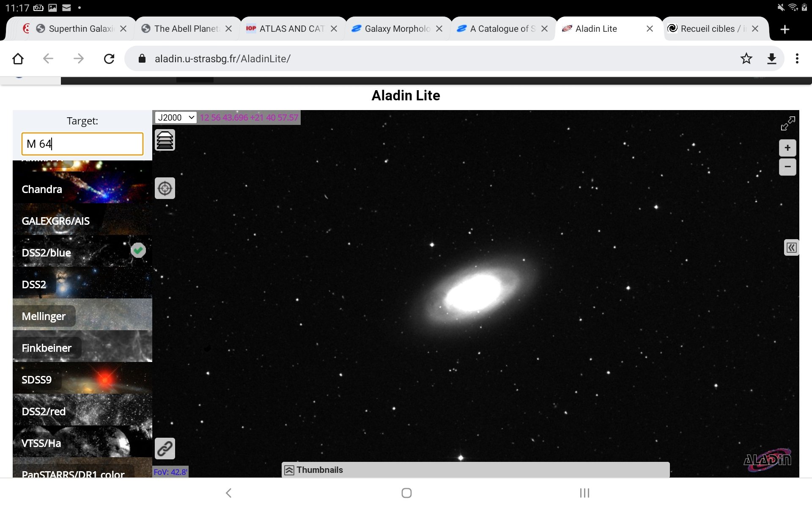Close the A Catalogue of S tab
This screenshot has height=508, width=812.
tap(545, 29)
